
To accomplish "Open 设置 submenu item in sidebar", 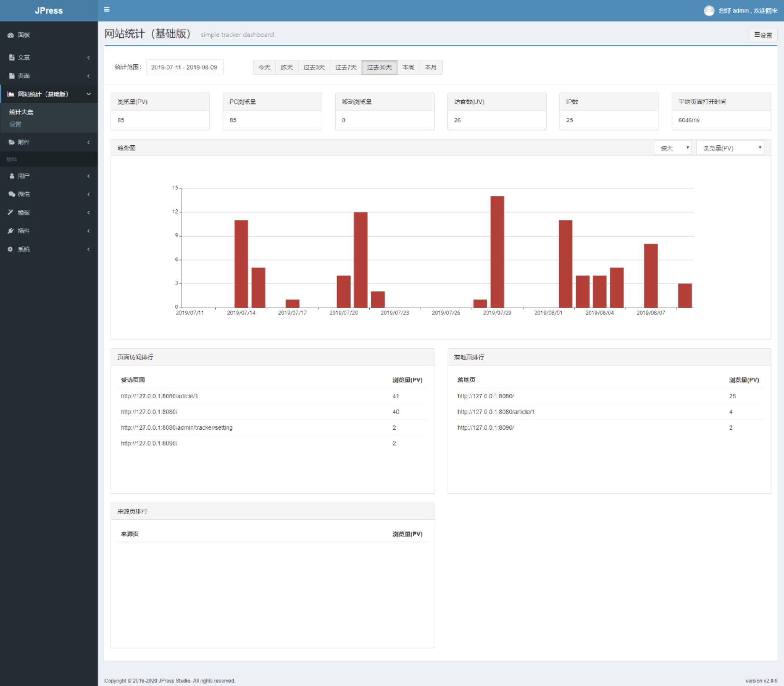I will [x=15, y=124].
